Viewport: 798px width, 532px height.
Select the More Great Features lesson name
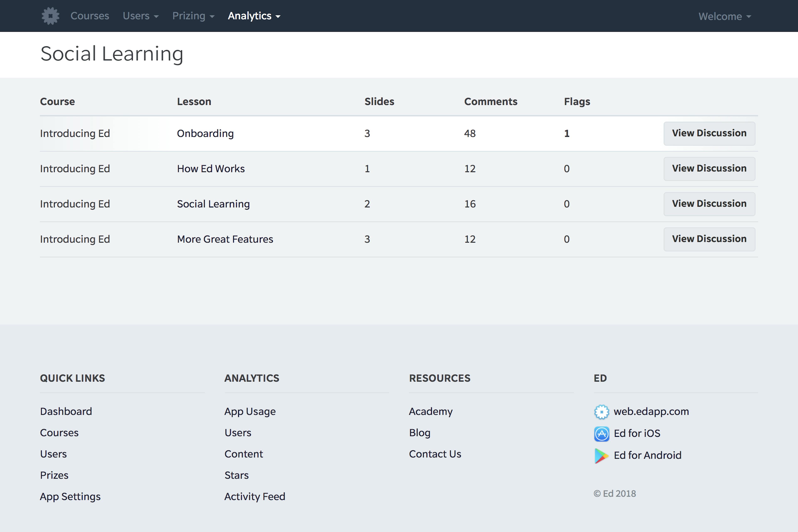225,239
